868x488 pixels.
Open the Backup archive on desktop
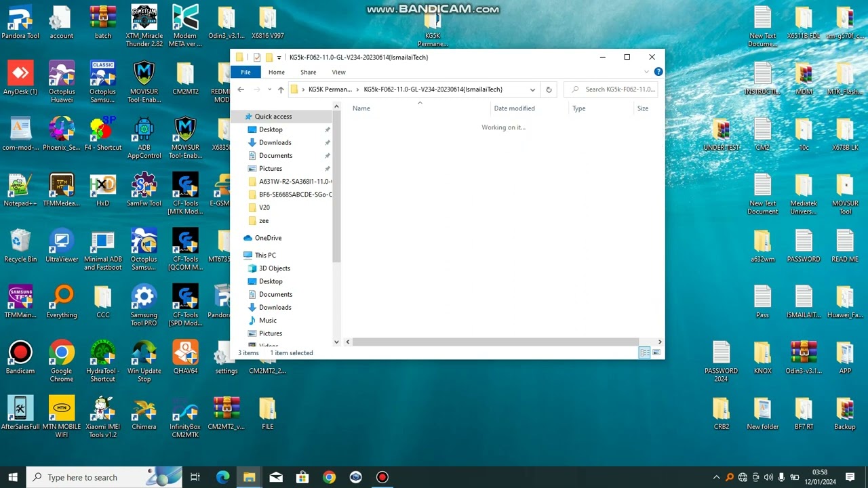point(845,412)
